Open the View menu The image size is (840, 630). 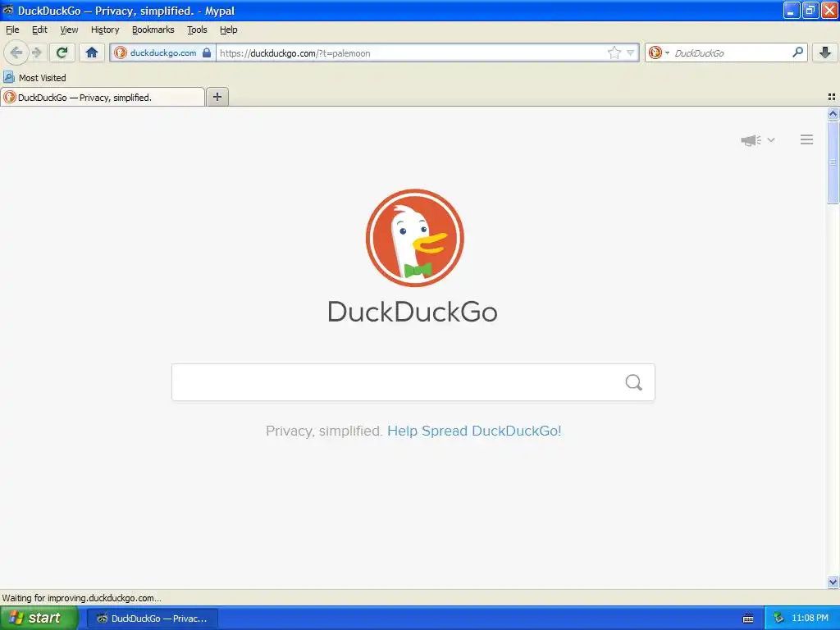tap(69, 30)
